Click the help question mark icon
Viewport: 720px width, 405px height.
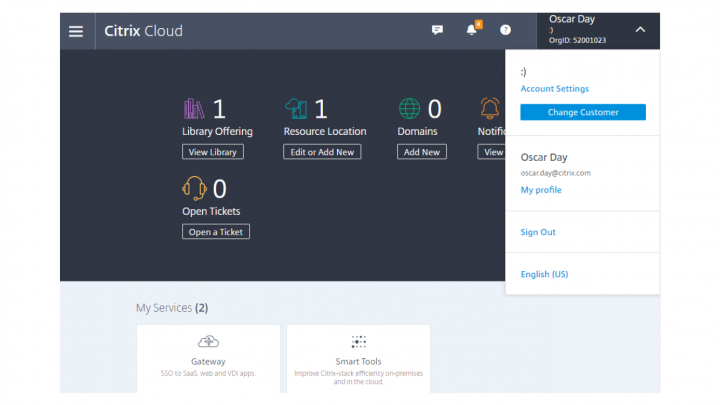(505, 30)
